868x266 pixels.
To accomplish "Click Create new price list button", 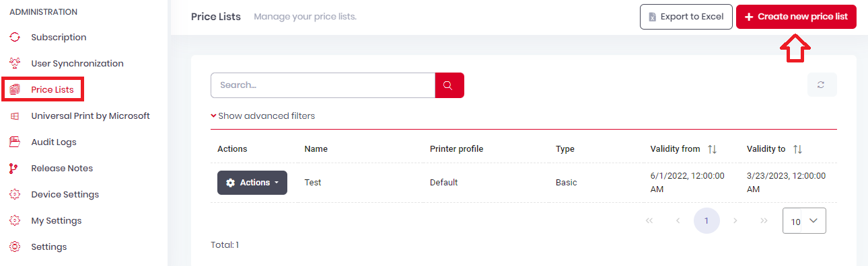I will (x=796, y=17).
